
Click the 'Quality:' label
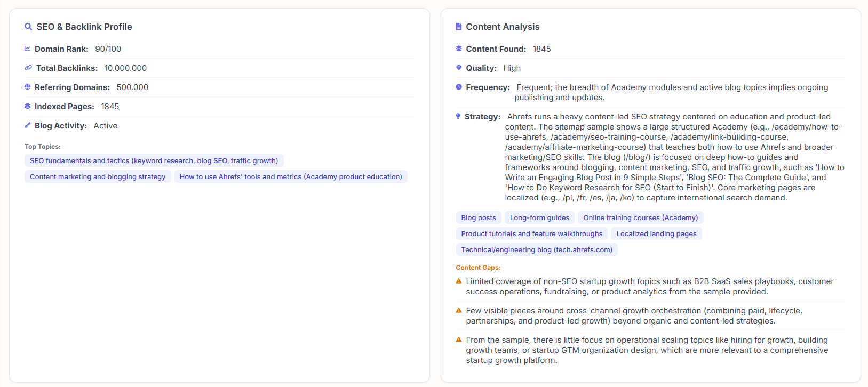pos(481,68)
